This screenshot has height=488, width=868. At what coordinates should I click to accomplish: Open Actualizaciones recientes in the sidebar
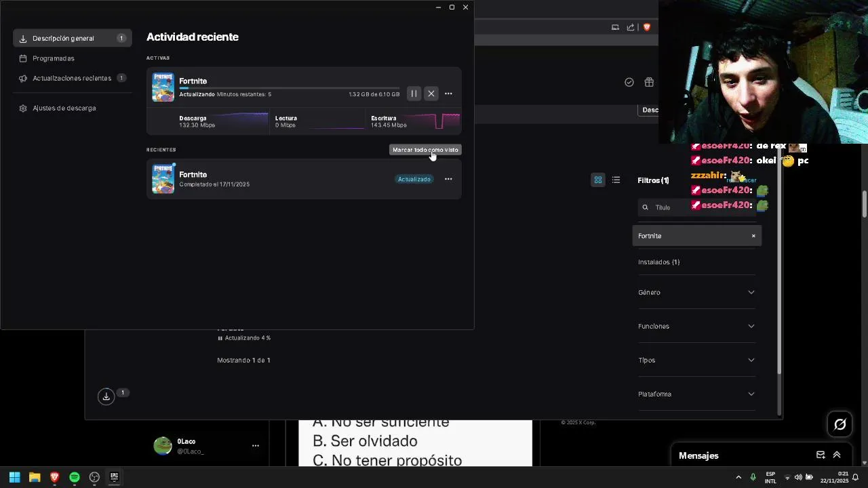(72, 78)
